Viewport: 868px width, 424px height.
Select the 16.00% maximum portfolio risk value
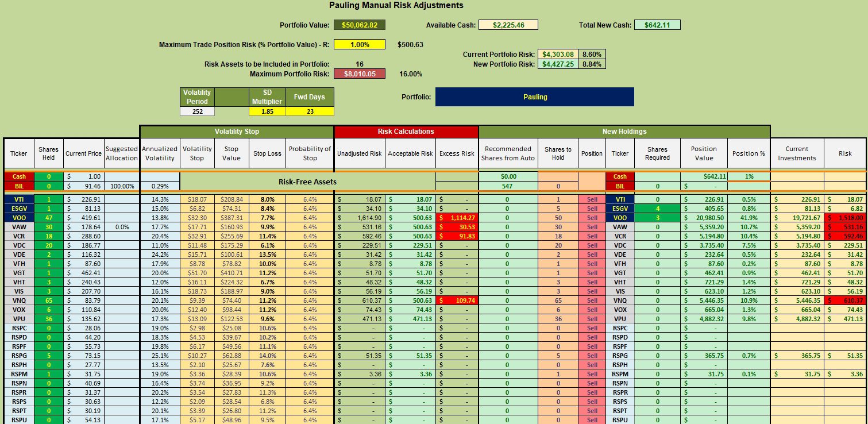click(x=411, y=74)
